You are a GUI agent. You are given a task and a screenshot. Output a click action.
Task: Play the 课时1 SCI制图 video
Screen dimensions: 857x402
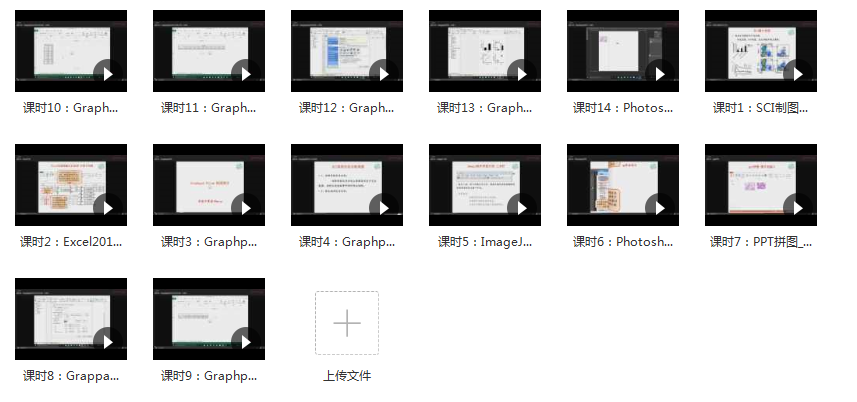pos(797,73)
